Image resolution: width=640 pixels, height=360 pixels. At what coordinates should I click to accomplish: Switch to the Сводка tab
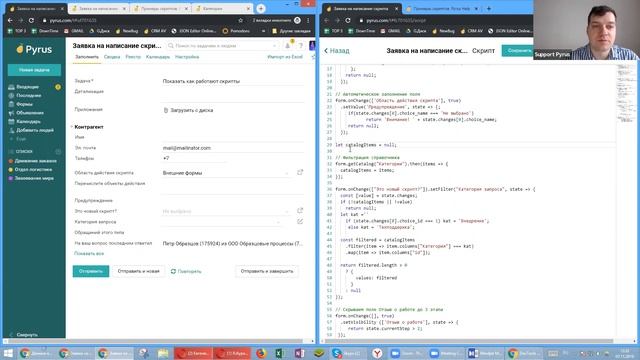point(112,57)
